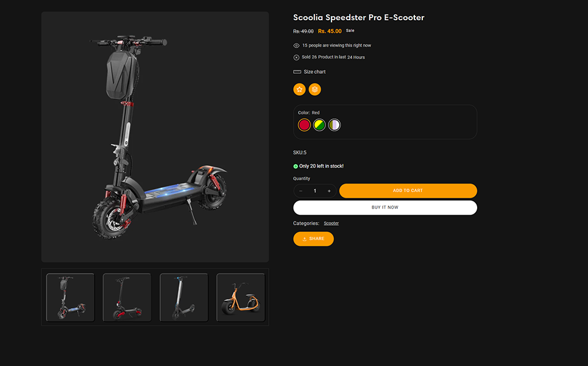Click the upload icon in Share button

[x=305, y=239]
